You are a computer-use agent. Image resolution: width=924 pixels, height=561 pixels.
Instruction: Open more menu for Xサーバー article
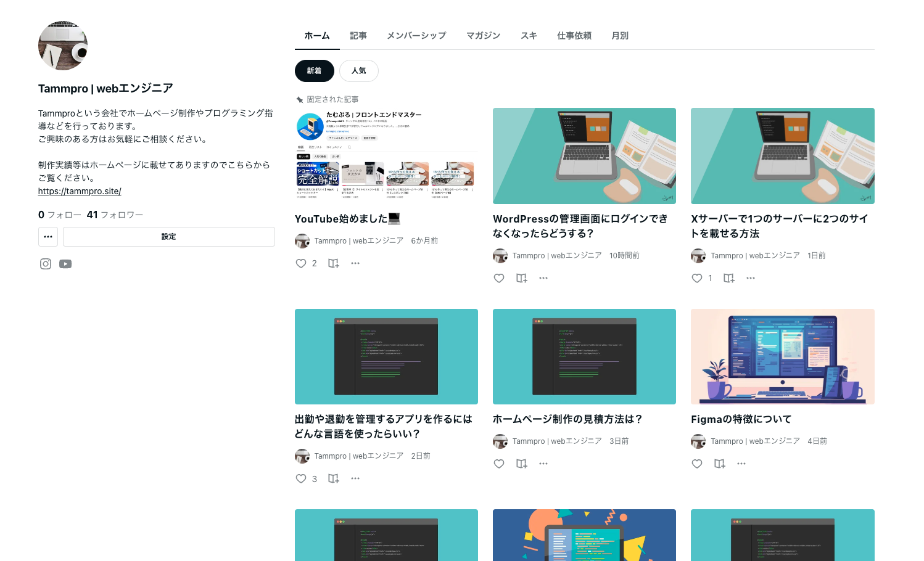pos(751,278)
